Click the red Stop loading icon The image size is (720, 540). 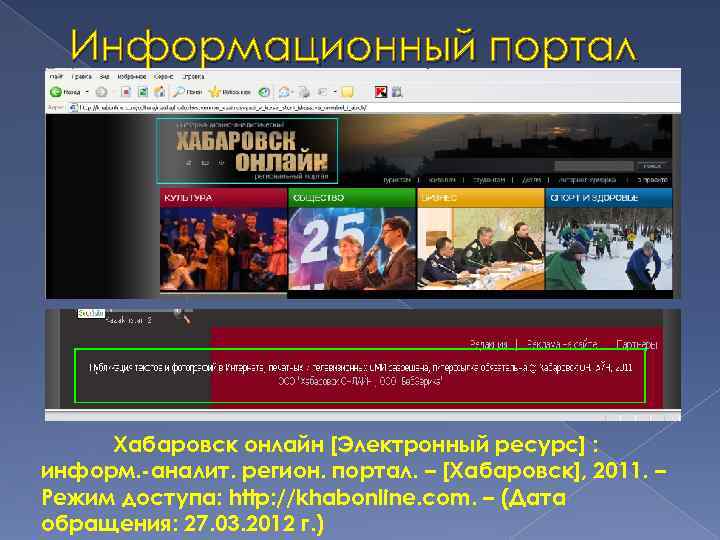[x=126, y=92]
